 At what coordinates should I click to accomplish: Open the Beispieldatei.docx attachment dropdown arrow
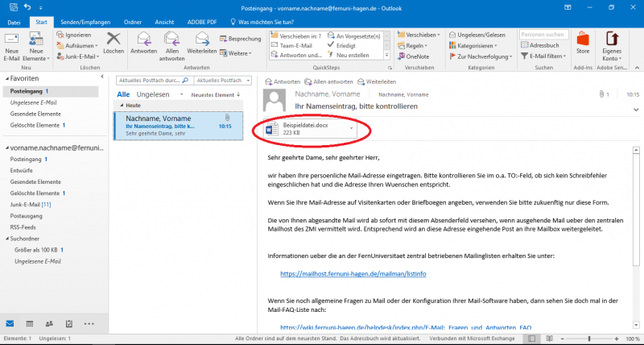click(x=351, y=127)
